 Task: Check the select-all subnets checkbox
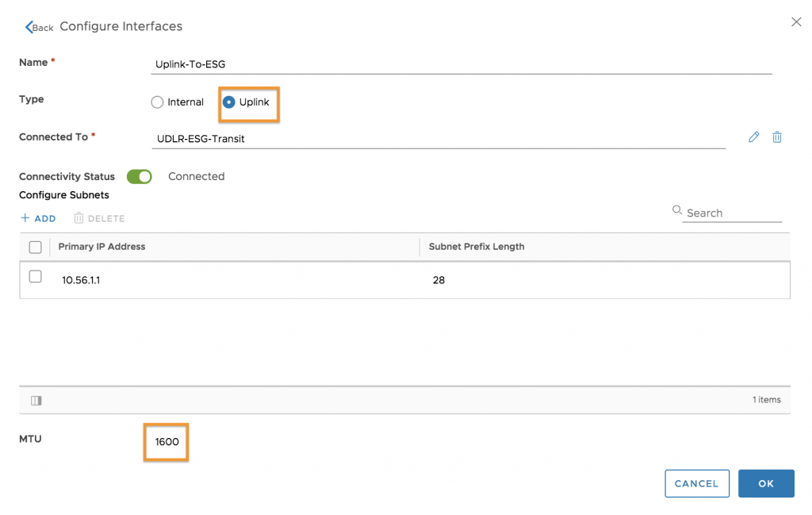pos(35,247)
